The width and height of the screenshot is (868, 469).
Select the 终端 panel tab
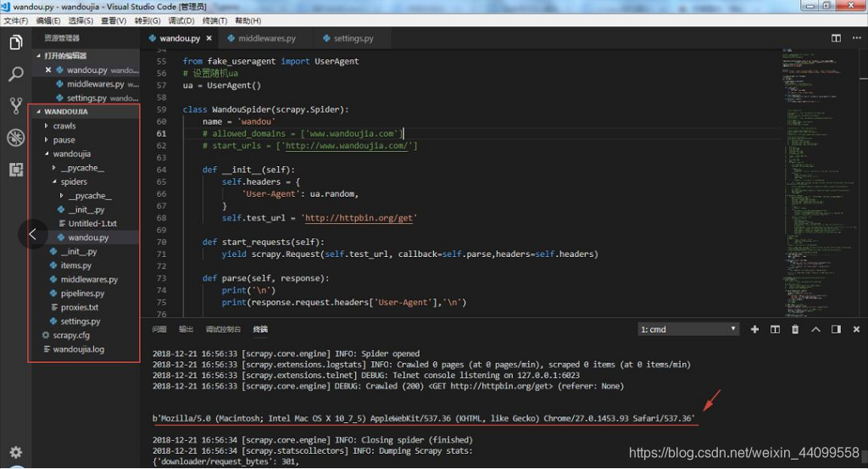pos(260,329)
